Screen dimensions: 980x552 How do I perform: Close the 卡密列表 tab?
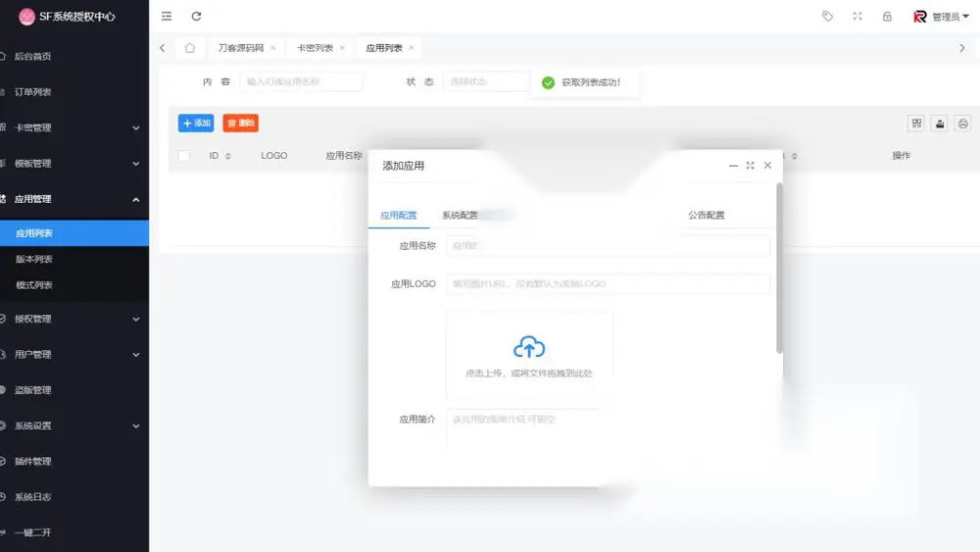pyautogui.click(x=342, y=48)
